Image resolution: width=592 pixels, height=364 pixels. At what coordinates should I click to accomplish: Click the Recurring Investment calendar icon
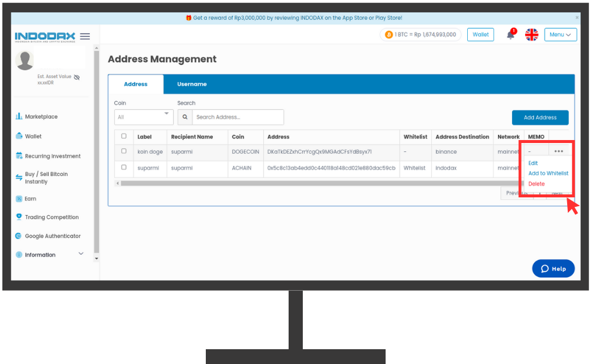pyautogui.click(x=19, y=155)
